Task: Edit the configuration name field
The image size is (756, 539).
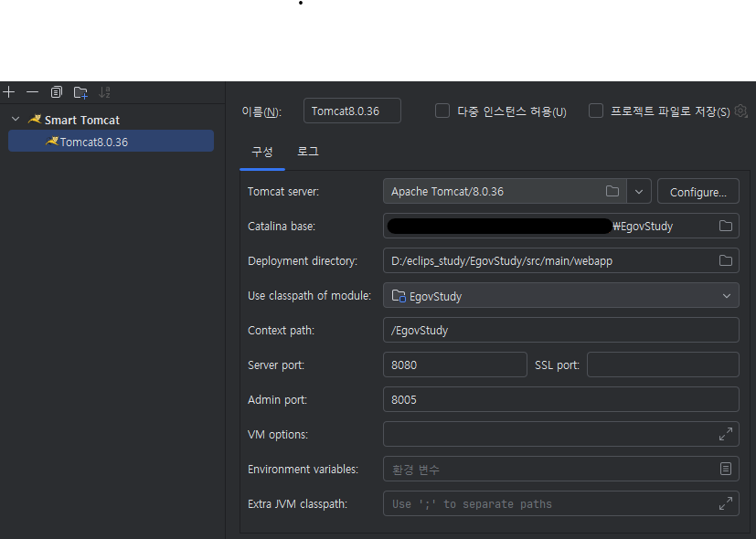Action: coord(352,111)
